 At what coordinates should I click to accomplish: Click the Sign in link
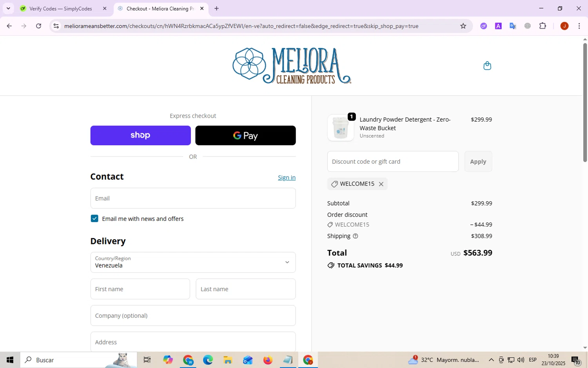[287, 177]
